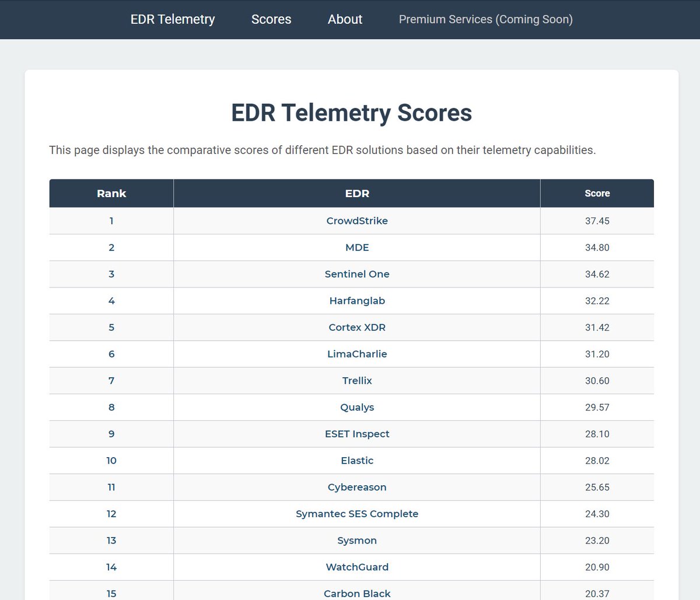Select Symantec SES Complete row name
Screen dimensions: 700x600
point(357,514)
